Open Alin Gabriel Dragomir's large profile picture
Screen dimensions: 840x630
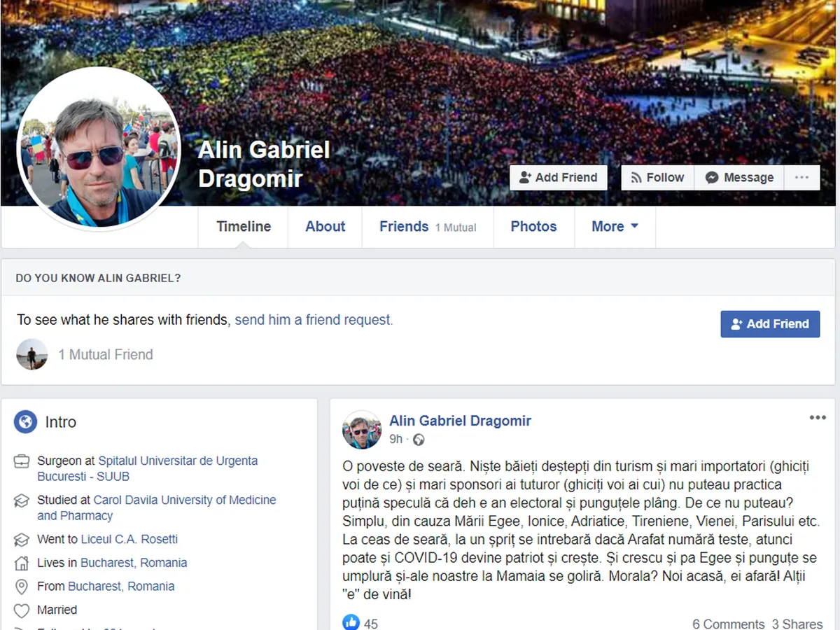click(99, 148)
